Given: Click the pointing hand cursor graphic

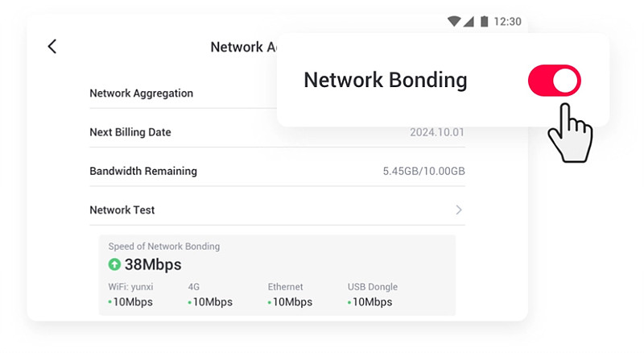Looking at the screenshot, I should click(570, 132).
